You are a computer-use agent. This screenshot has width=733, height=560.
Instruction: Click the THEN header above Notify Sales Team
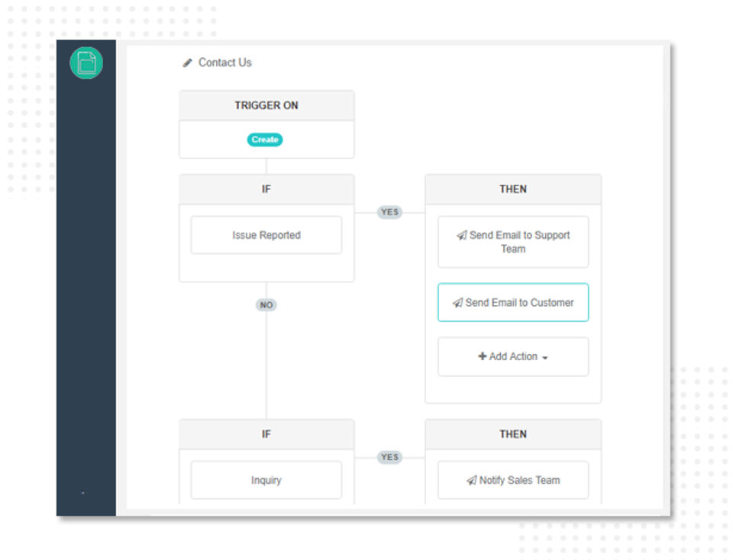coord(513,434)
